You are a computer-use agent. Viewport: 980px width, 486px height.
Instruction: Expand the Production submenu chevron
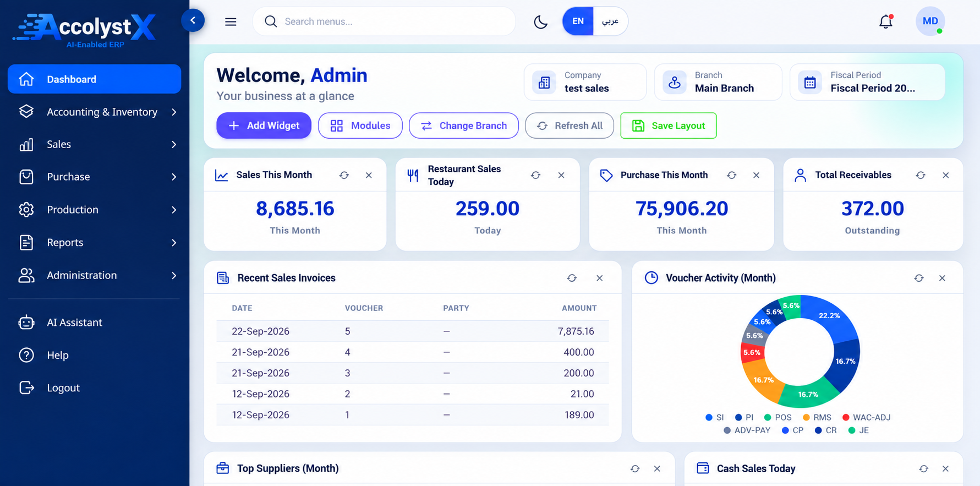pos(174,210)
